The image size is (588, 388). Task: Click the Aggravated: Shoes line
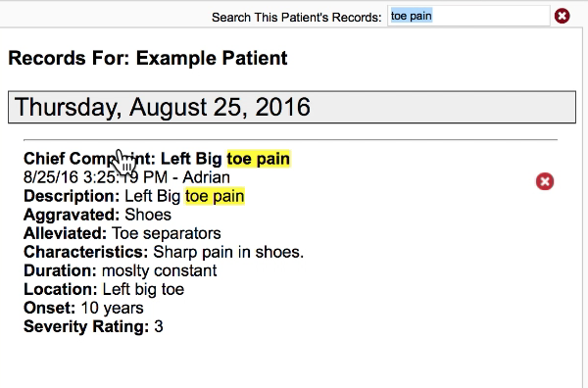tap(97, 215)
